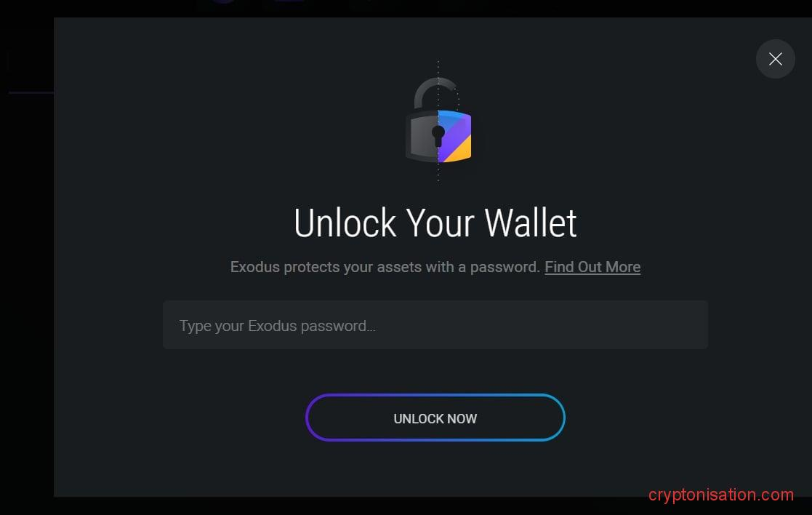
Task: Click the word "password" in the subtitle
Action: coord(505,268)
